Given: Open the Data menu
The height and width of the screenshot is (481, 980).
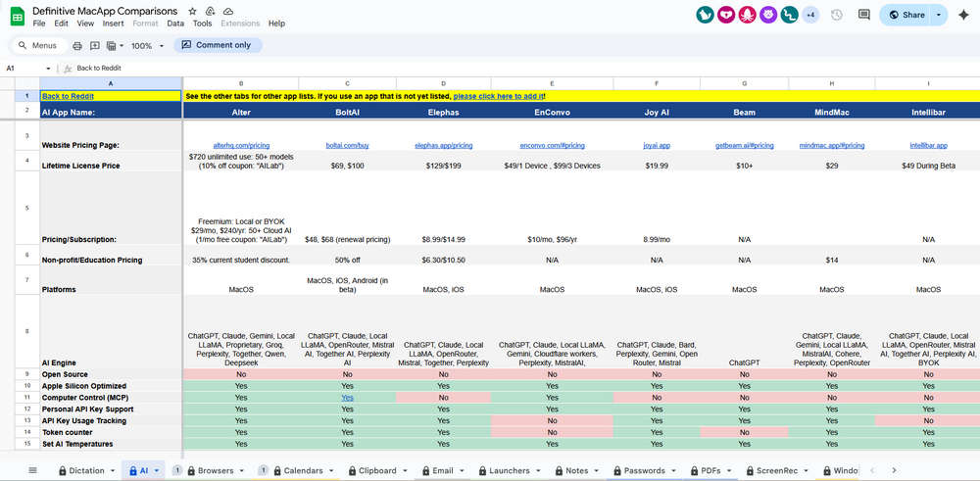Looking at the screenshot, I should coord(175,24).
